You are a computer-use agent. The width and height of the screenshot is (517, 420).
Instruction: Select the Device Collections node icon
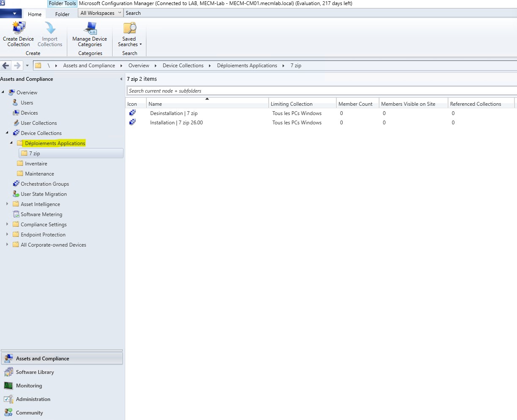(16, 133)
